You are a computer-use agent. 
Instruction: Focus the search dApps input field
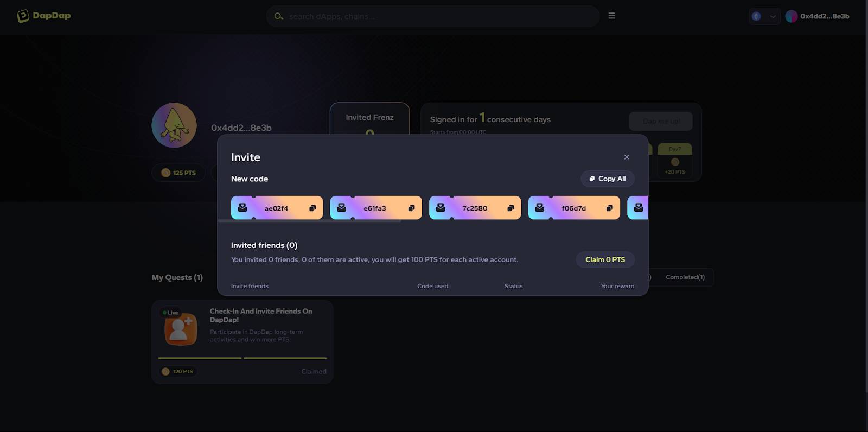click(433, 16)
